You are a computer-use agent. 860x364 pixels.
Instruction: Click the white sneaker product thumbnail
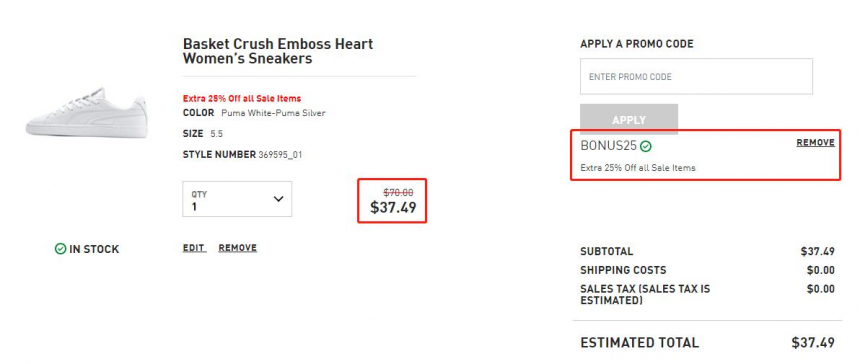[87, 112]
